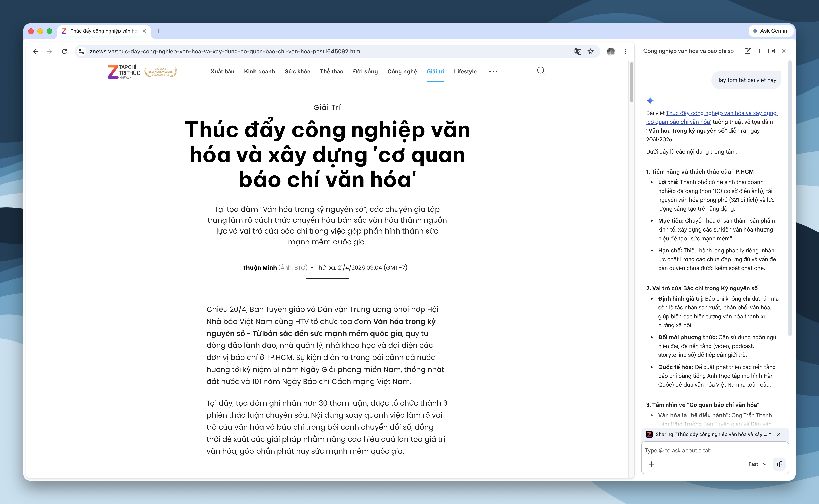This screenshot has height=504, width=819.
Task: Dismiss the shared tab chip in Gemini
Action: click(779, 434)
